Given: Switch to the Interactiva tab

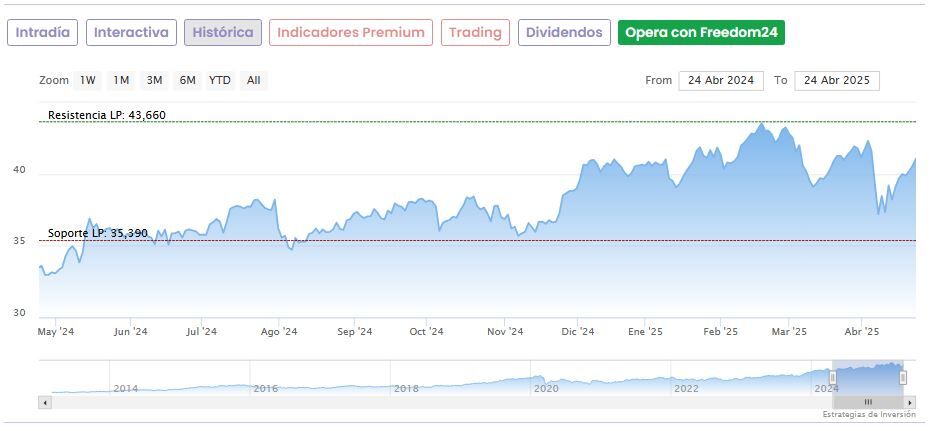Looking at the screenshot, I should (x=131, y=32).
